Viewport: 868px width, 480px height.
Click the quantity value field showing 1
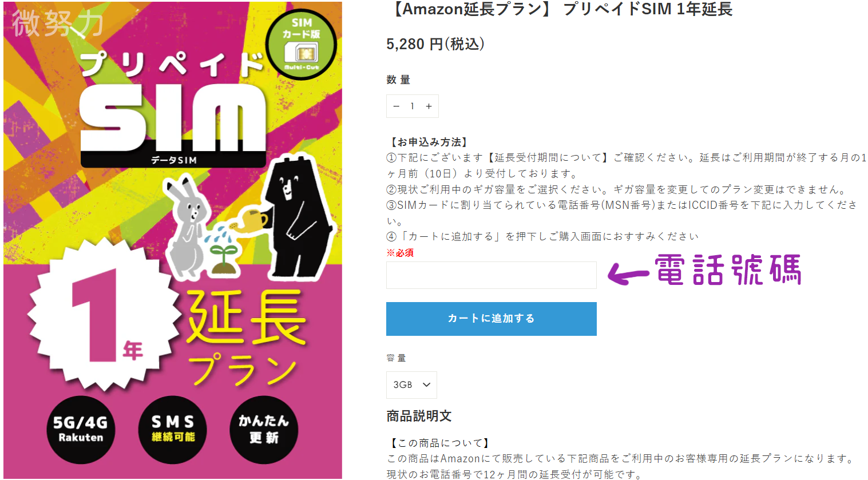[412, 106]
